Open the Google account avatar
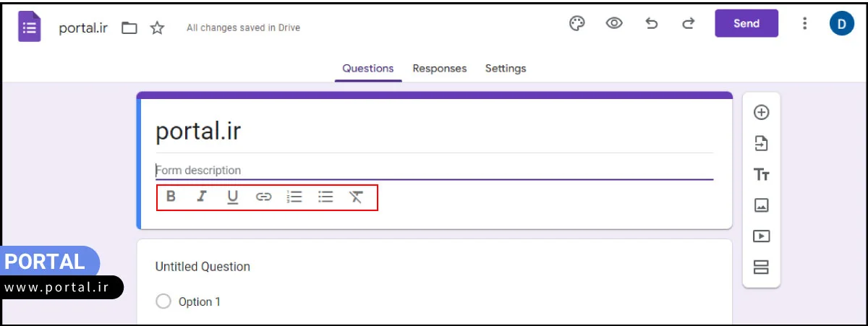 click(x=841, y=23)
